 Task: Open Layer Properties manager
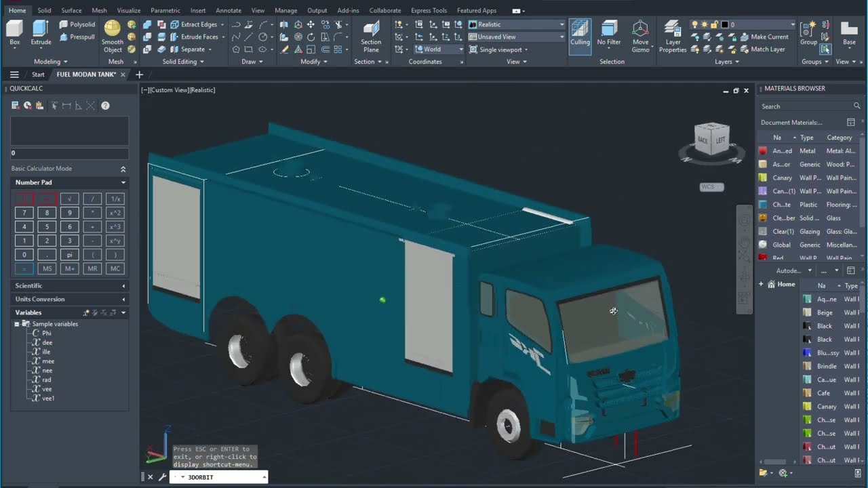point(673,36)
